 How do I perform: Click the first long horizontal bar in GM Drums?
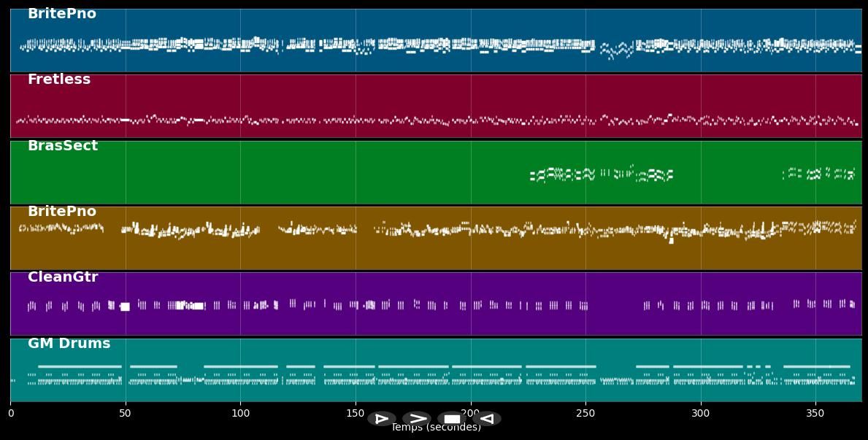pyautogui.click(x=80, y=366)
